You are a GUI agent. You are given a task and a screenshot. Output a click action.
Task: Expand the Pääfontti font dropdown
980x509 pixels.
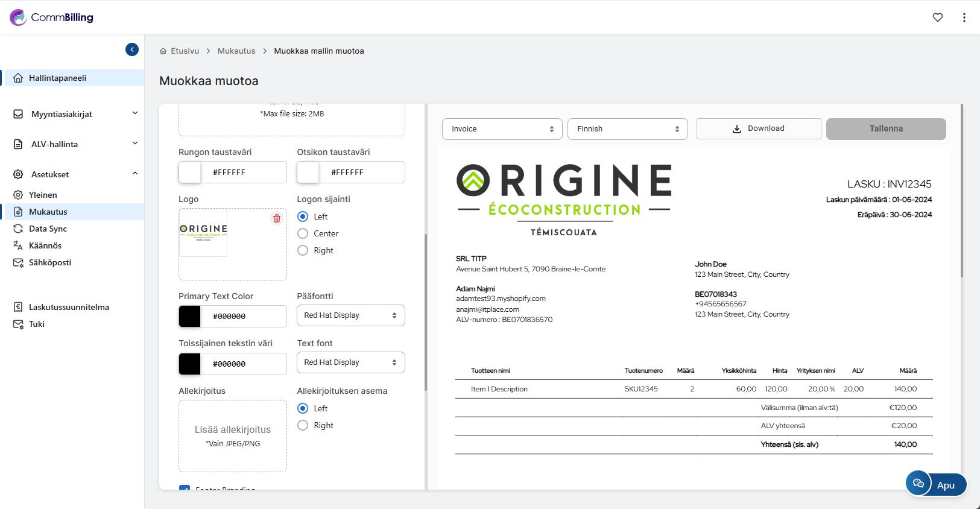click(x=350, y=315)
